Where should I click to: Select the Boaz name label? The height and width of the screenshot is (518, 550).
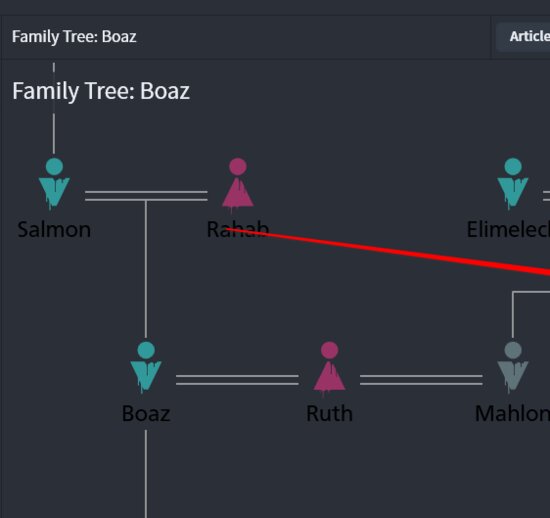click(146, 413)
